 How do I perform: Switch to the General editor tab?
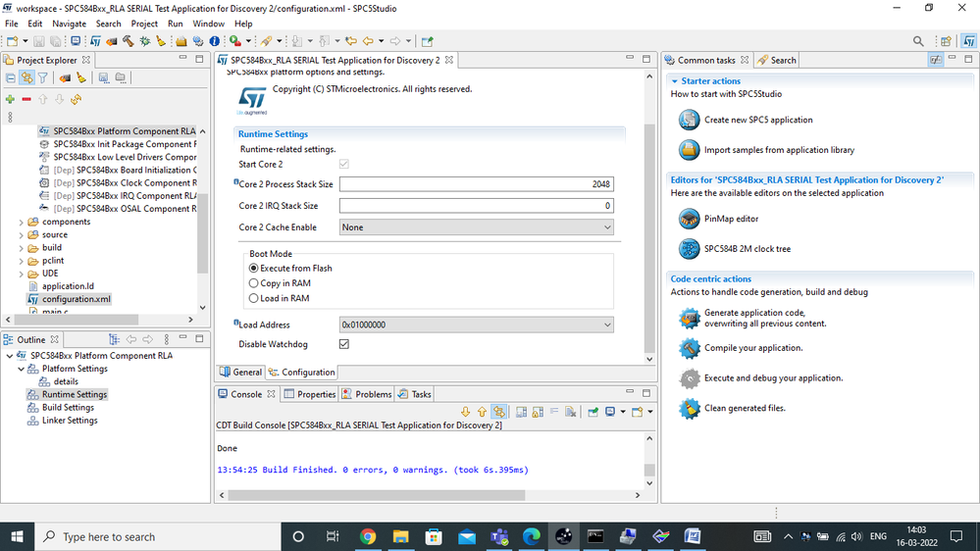pos(240,373)
